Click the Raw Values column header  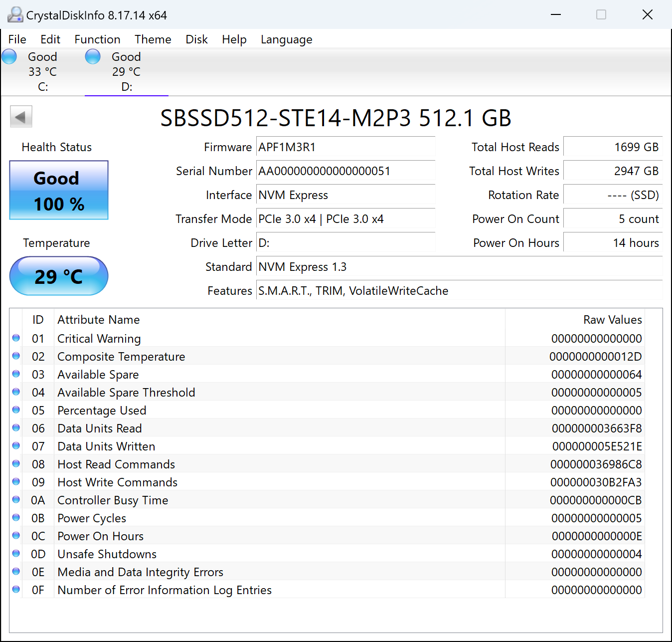click(612, 320)
